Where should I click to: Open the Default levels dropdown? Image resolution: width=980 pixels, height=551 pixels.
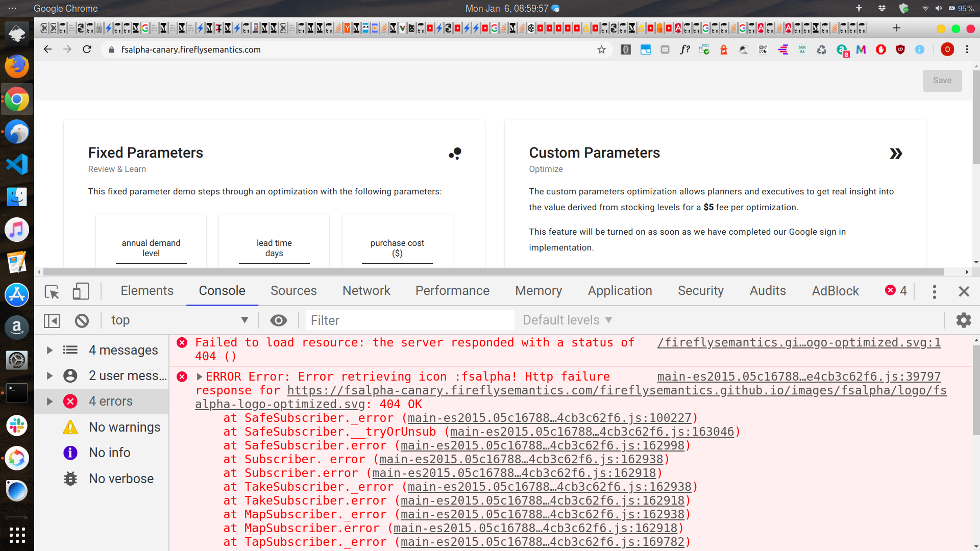click(x=567, y=320)
